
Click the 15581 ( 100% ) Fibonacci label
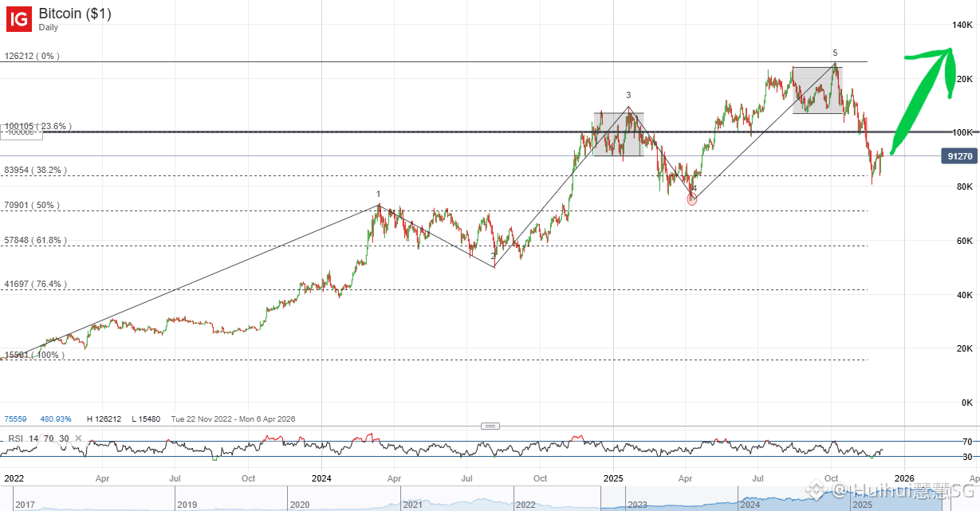coord(34,355)
